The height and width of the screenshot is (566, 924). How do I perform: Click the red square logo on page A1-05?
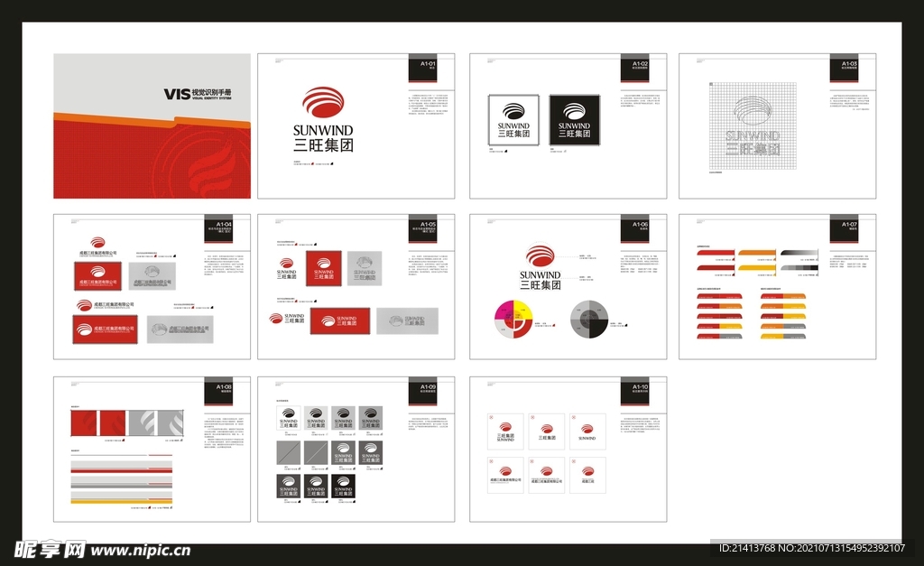[x=324, y=269]
